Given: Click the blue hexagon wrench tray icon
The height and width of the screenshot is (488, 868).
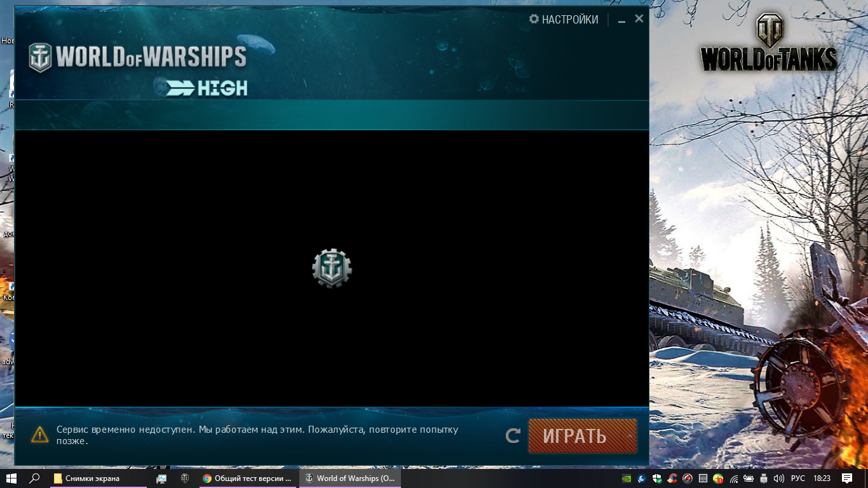Looking at the screenshot, I should tap(642, 478).
